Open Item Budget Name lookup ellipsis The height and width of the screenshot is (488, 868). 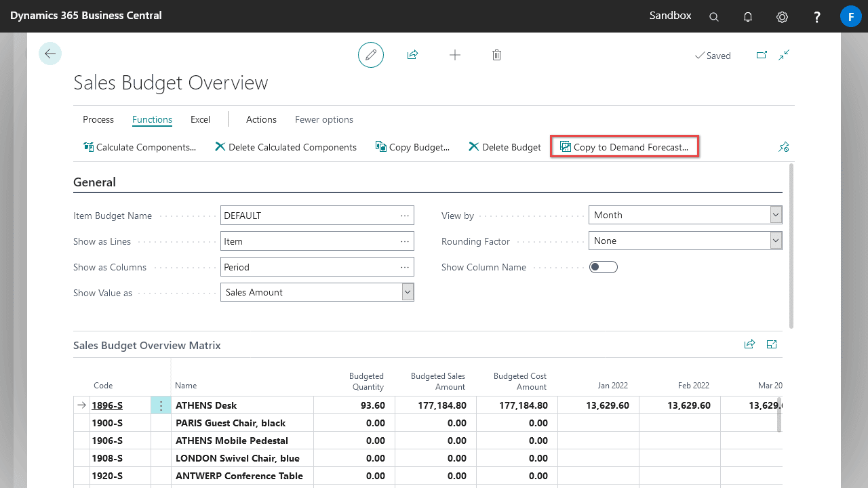[x=405, y=216]
